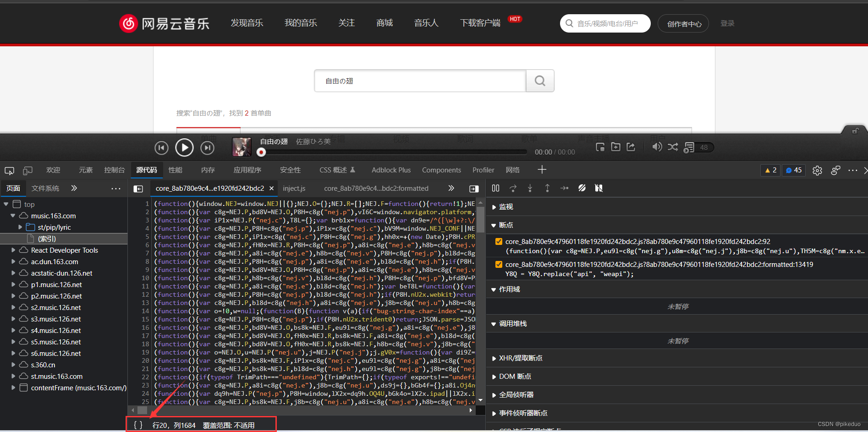This screenshot has width=868, height=432.
Task: Add a new DevTools tab with plus
Action: point(542,170)
